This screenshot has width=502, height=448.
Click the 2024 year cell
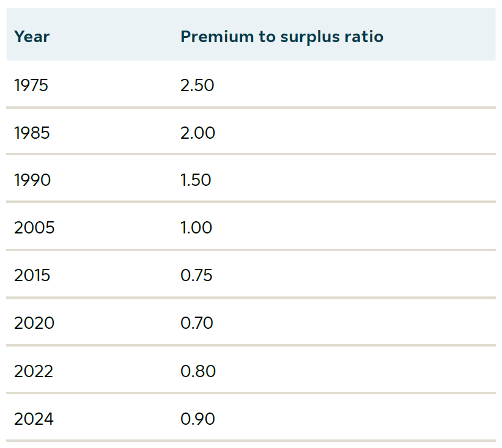pos(34,419)
